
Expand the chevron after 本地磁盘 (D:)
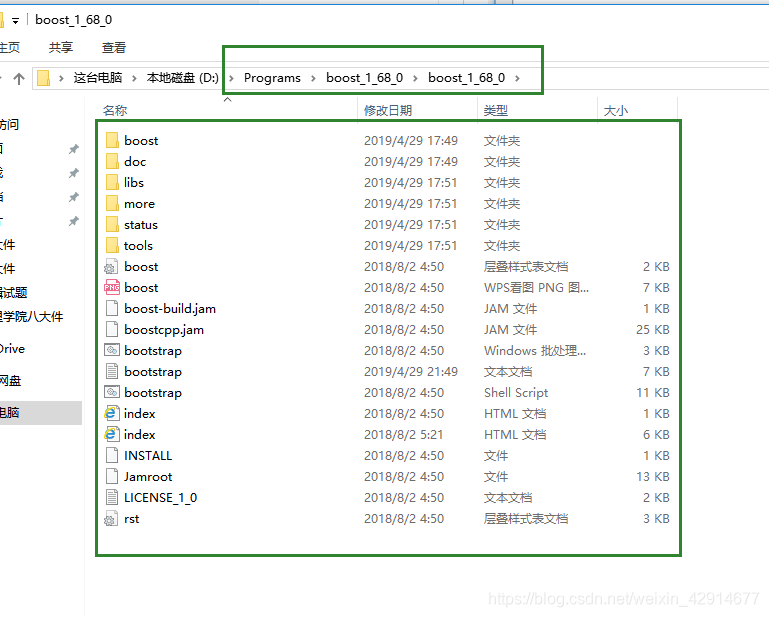pyautogui.click(x=231, y=78)
